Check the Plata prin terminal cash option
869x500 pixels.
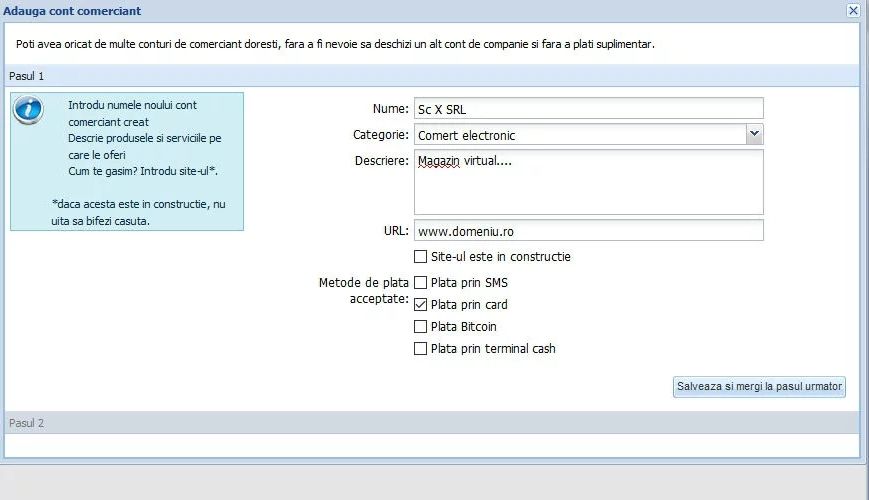pyautogui.click(x=420, y=349)
